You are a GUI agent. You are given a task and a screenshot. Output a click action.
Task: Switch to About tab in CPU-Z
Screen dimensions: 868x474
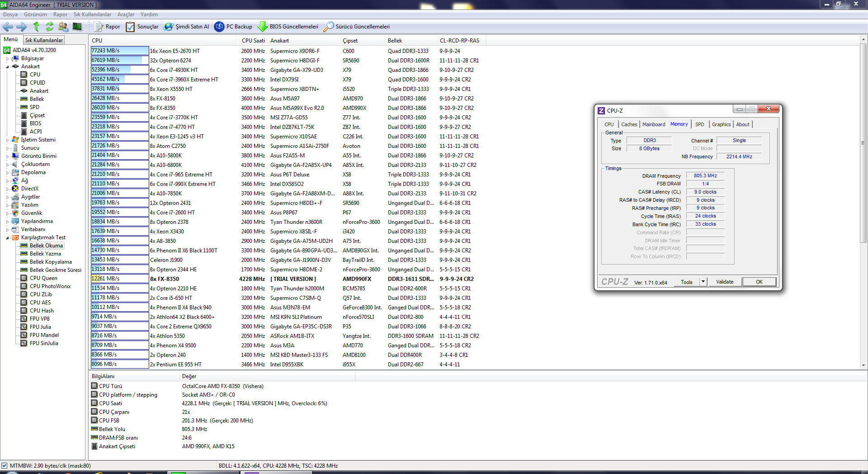tap(743, 124)
